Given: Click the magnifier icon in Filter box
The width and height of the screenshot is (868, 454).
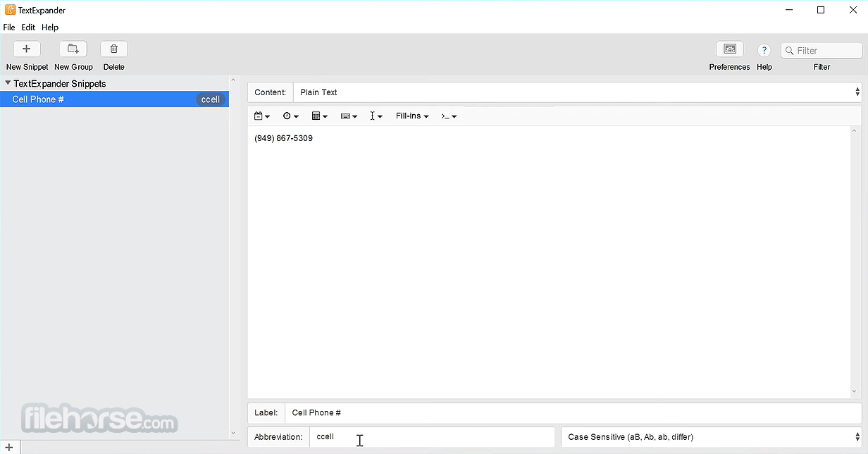Looking at the screenshot, I should (x=789, y=51).
